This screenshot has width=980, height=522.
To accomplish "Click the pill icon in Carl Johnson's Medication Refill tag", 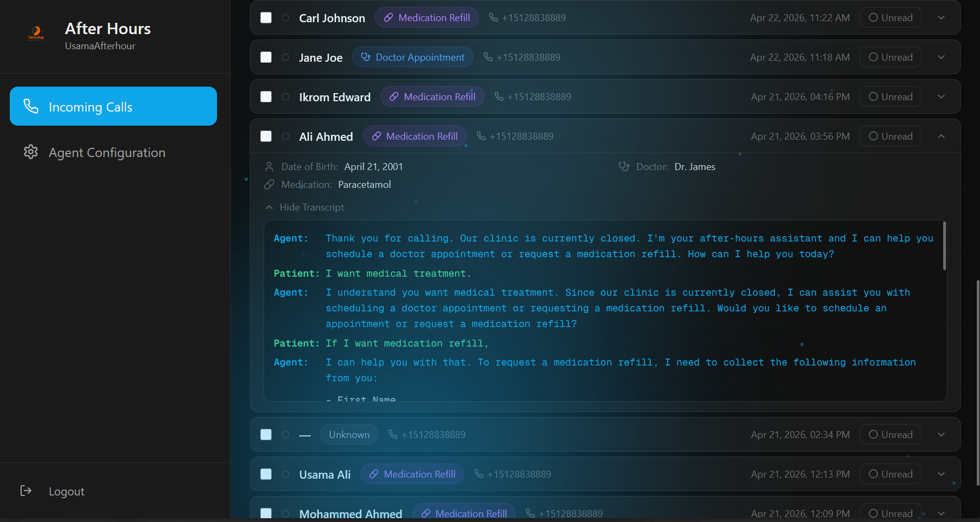I will [x=389, y=18].
